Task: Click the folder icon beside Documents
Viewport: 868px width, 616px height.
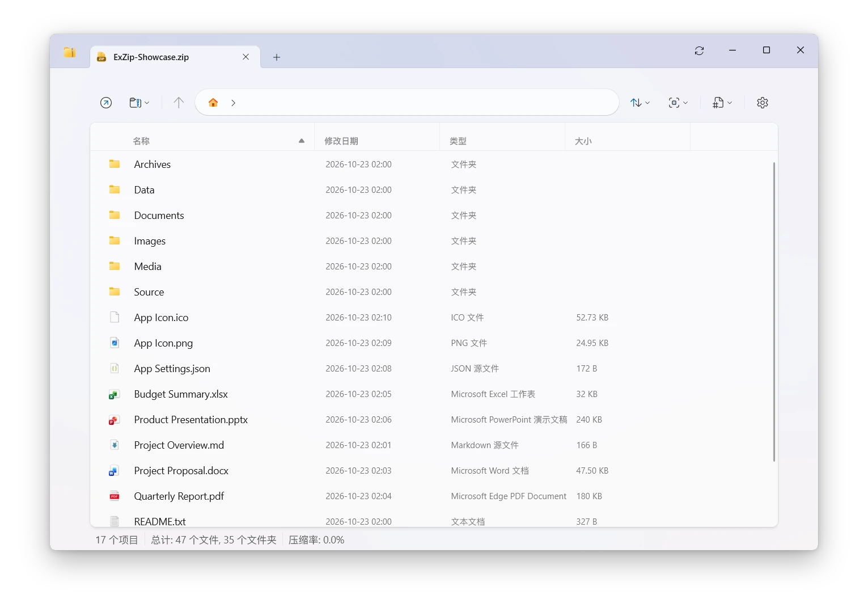Action: (x=115, y=215)
